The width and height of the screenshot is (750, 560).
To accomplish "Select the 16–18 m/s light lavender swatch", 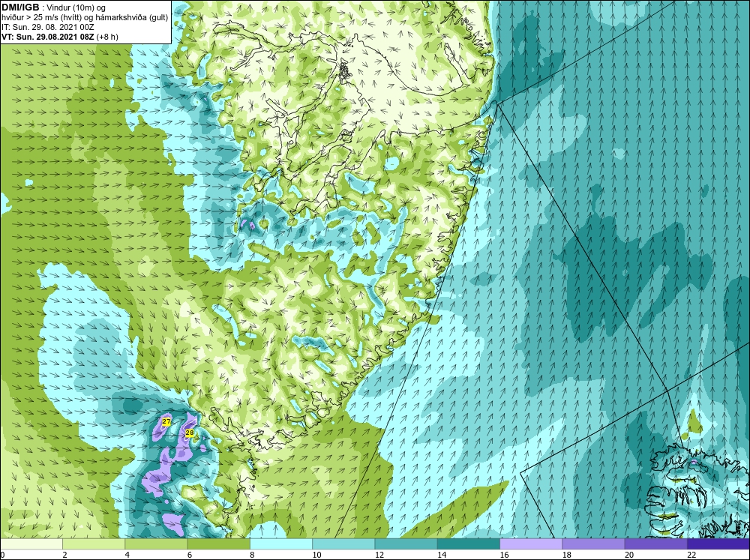I will 531,544.
